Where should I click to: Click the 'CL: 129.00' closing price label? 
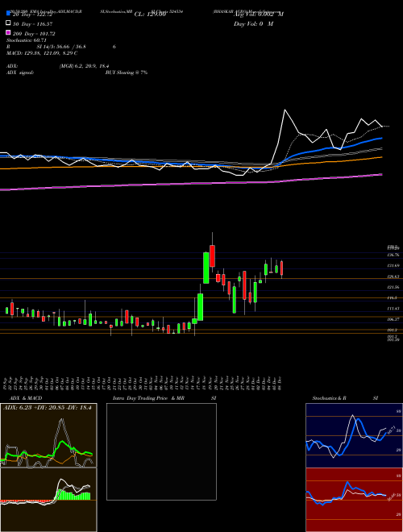click(150, 15)
